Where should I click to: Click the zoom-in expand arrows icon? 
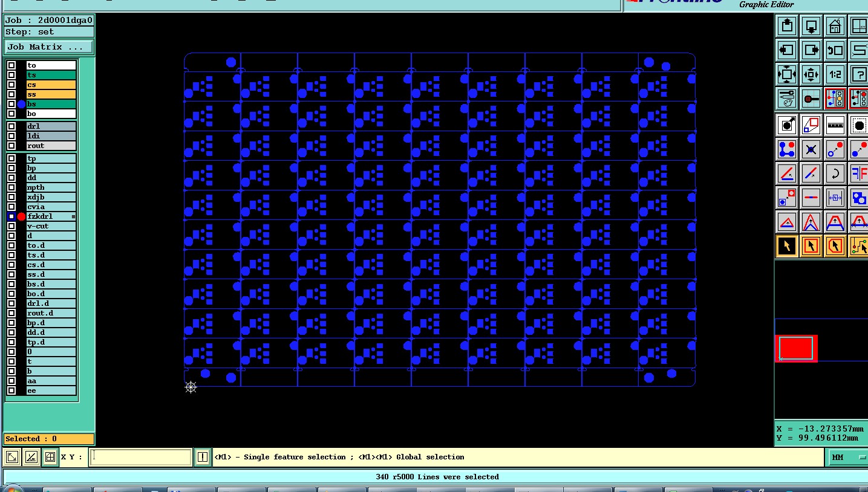(787, 74)
